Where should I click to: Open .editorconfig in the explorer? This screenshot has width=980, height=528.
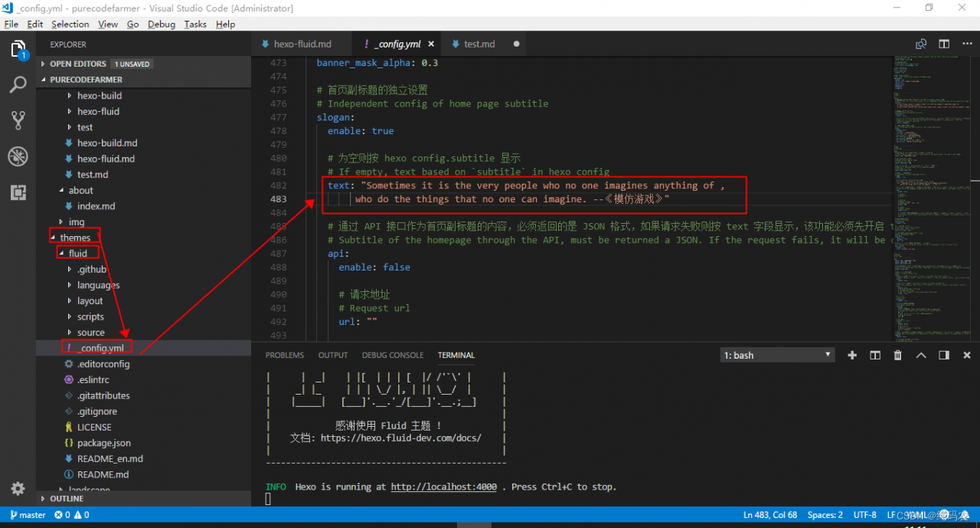[103, 364]
